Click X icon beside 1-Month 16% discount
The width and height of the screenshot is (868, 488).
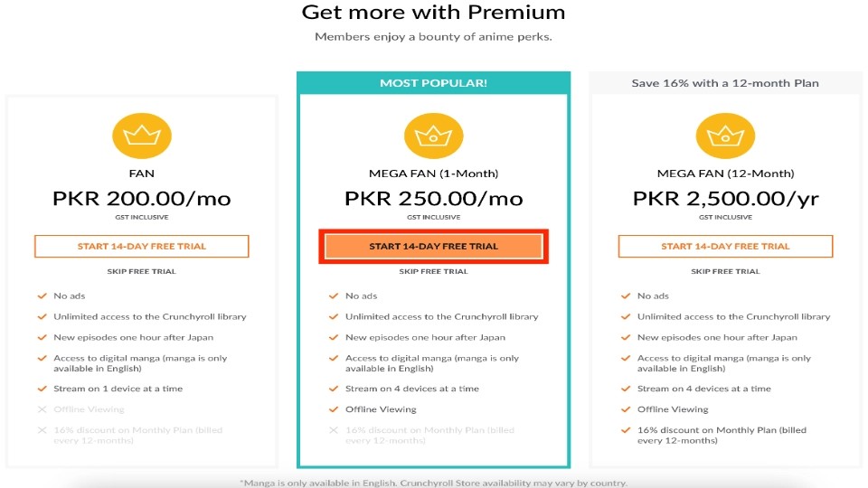[334, 430]
